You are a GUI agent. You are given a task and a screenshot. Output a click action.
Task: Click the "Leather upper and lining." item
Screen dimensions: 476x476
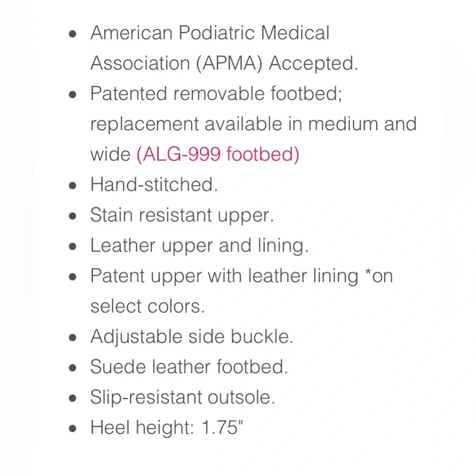(199, 246)
